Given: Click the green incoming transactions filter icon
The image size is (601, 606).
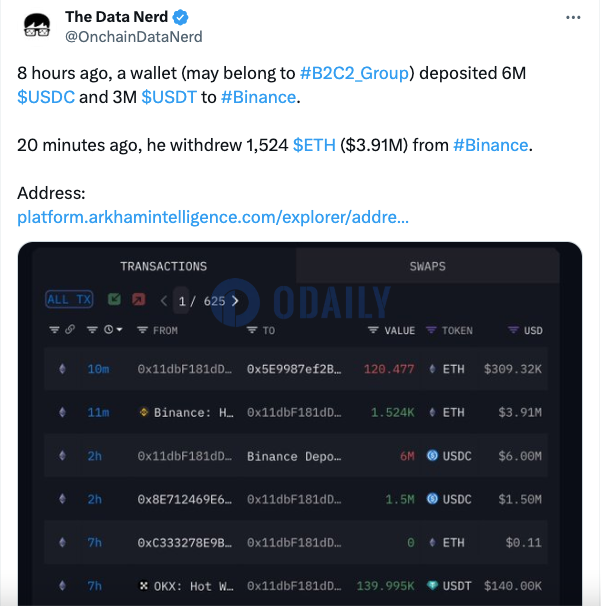Looking at the screenshot, I should (x=114, y=299).
